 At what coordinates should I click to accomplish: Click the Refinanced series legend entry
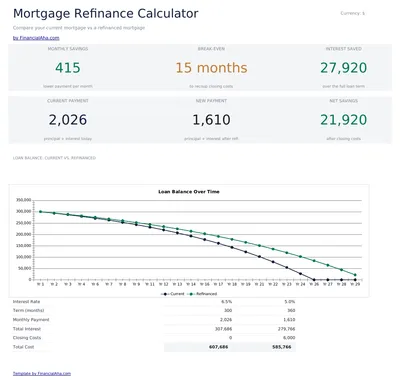coord(203,294)
